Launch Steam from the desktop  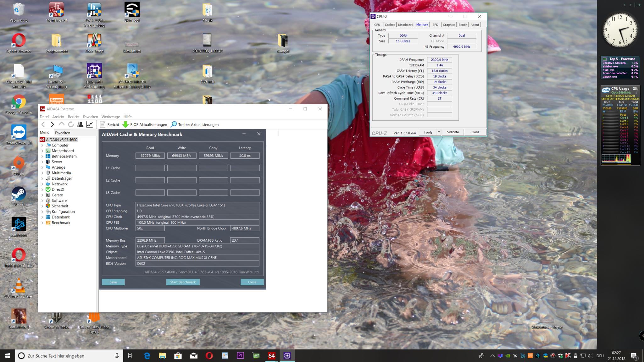click(x=19, y=197)
